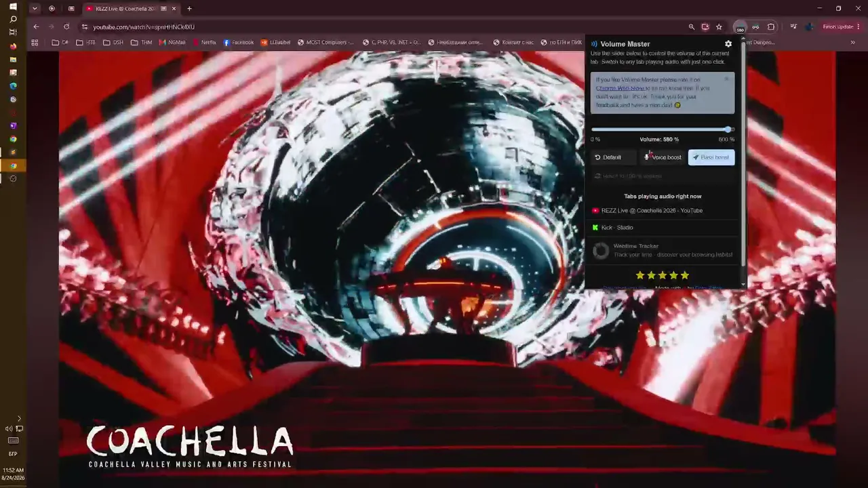The image size is (868, 488).
Task: Open the Контакт с нас bookmark
Action: [513, 43]
